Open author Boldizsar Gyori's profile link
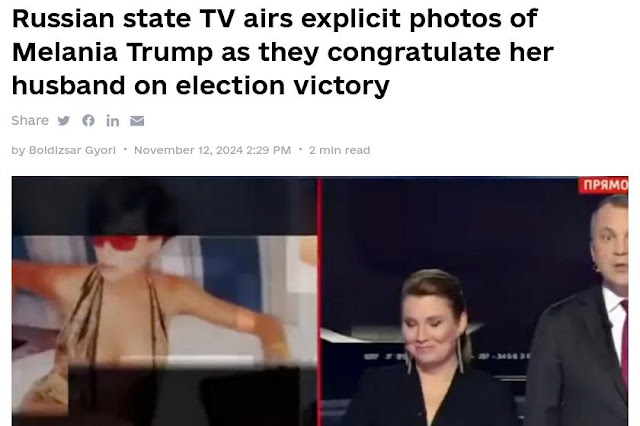The image size is (640, 426). click(x=72, y=150)
